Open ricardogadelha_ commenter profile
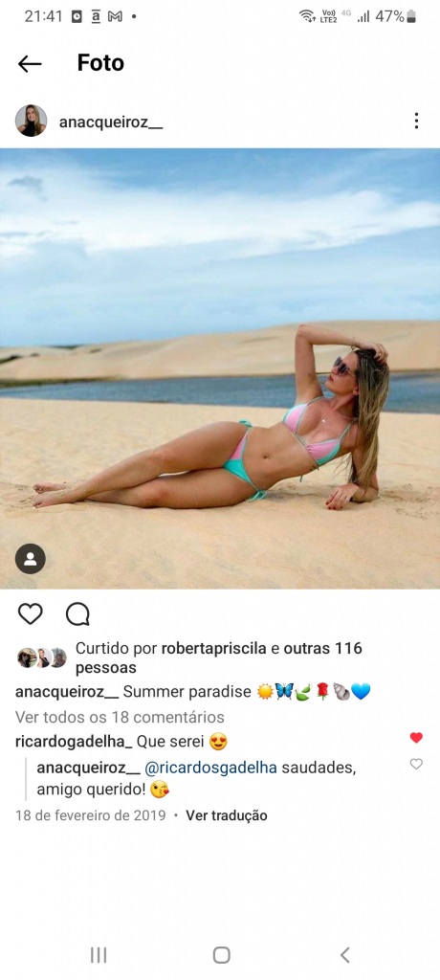Image resolution: width=440 pixels, height=980 pixels. click(74, 742)
